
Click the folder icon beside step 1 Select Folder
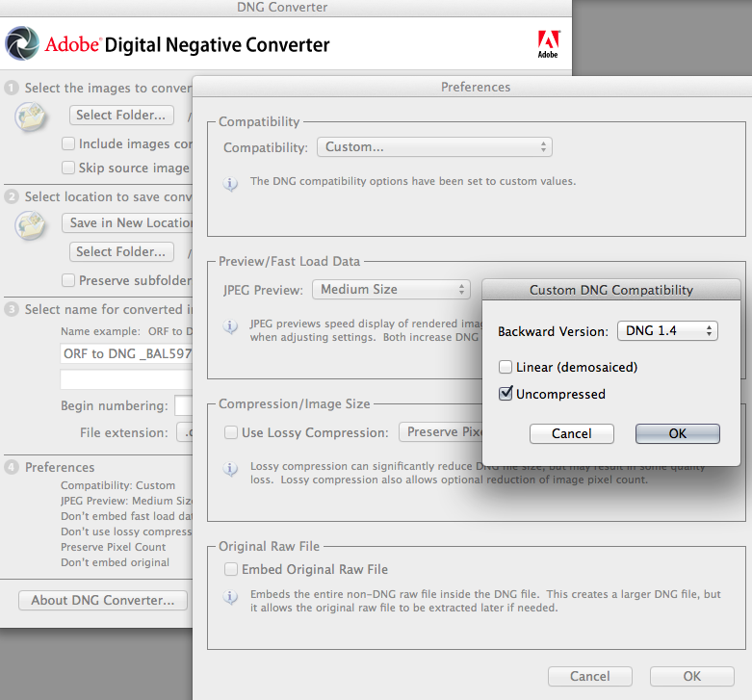click(x=30, y=117)
